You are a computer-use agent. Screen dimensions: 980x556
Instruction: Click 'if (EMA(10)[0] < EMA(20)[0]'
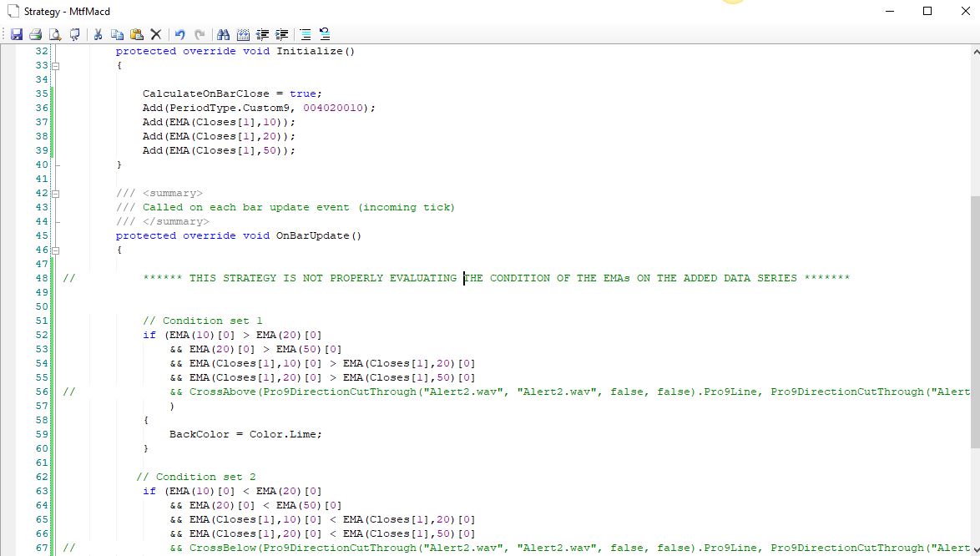[x=233, y=491]
